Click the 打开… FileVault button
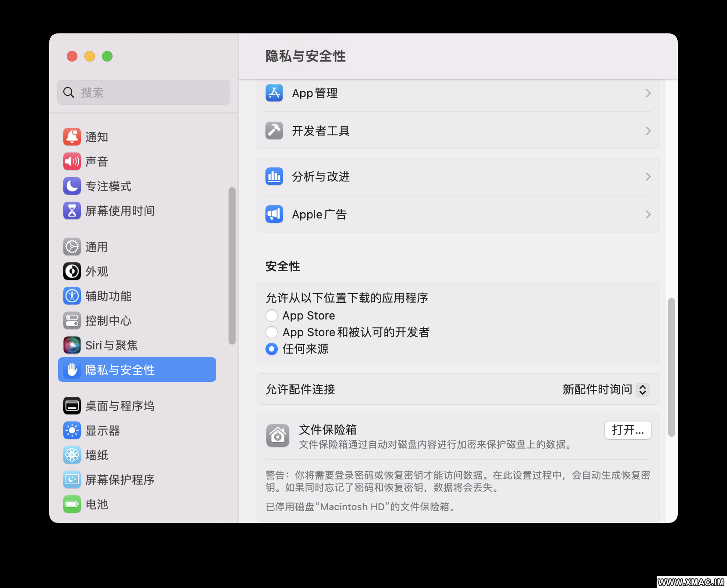 [x=628, y=430]
